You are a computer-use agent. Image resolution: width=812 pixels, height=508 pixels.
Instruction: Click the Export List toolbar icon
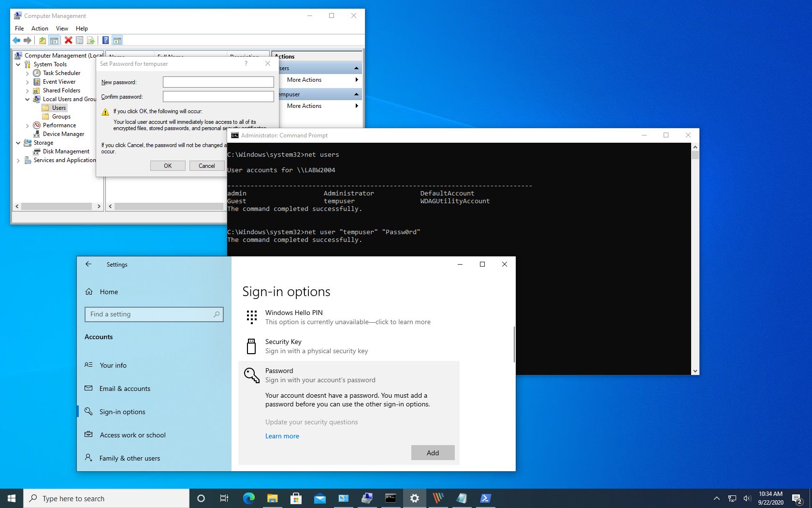point(90,40)
